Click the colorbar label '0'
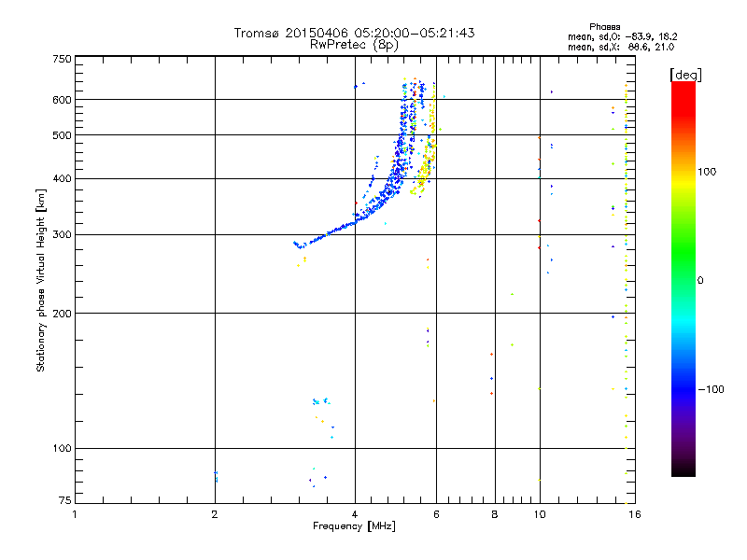 point(700,281)
